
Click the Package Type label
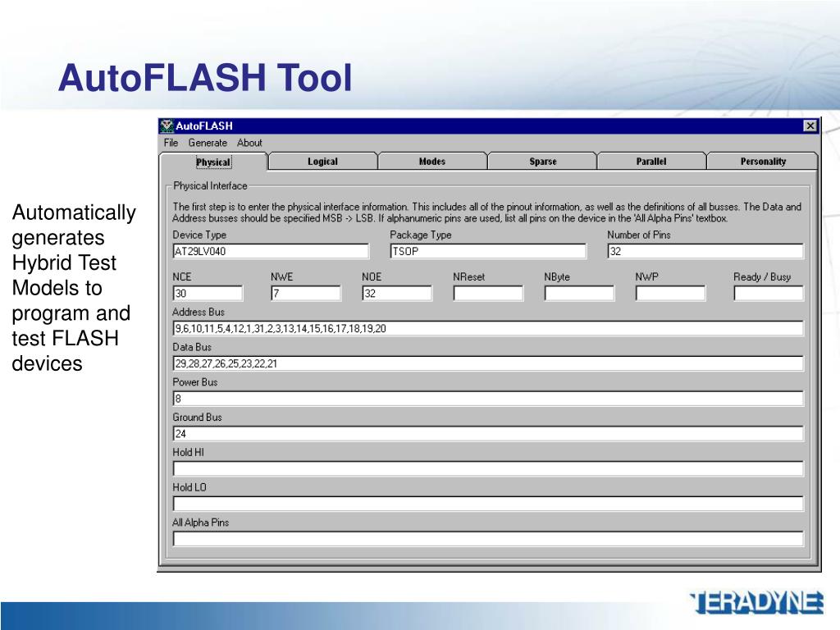pyautogui.click(x=421, y=235)
